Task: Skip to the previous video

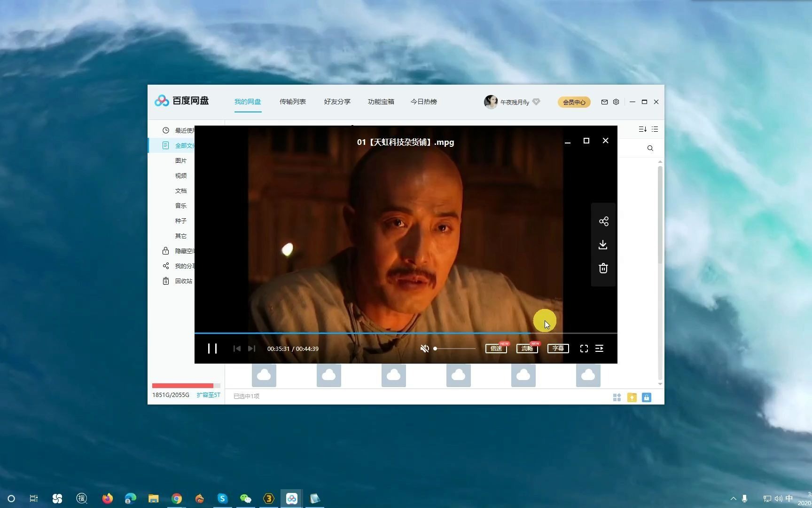Action: pyautogui.click(x=237, y=349)
